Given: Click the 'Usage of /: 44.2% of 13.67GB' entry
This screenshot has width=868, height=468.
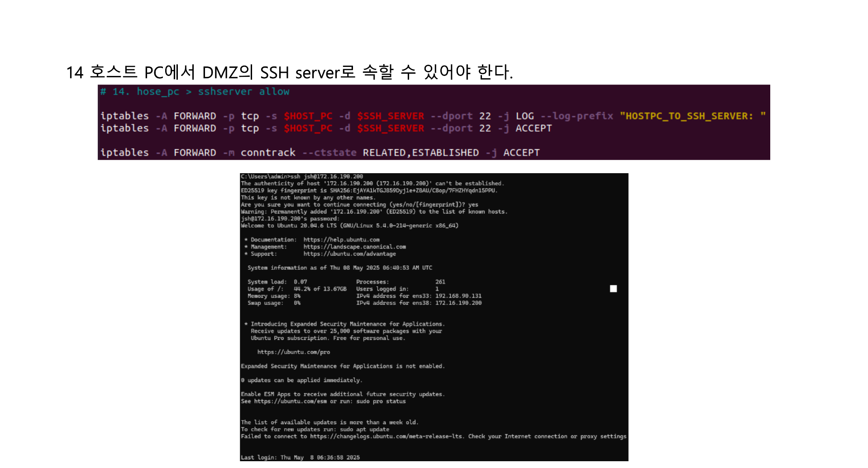Looking at the screenshot, I should coord(297,289).
